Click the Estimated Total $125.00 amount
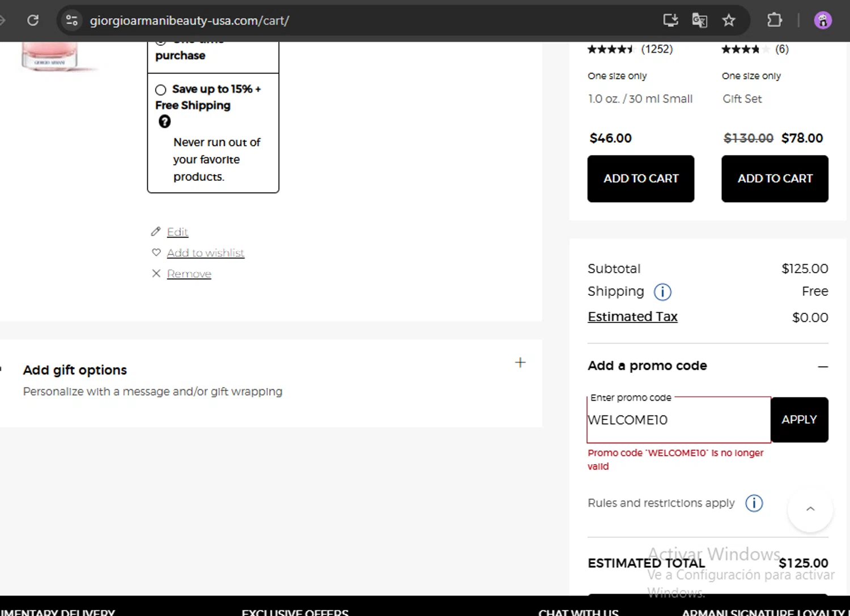 tap(804, 563)
